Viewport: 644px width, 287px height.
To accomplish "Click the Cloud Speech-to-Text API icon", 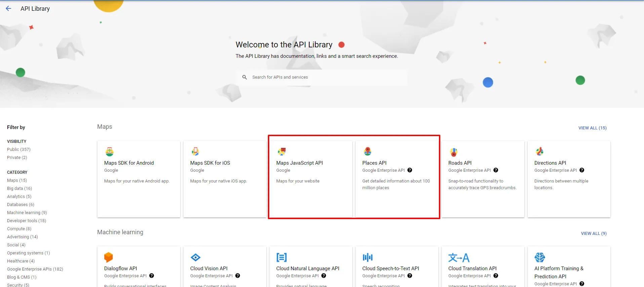I will (x=368, y=257).
